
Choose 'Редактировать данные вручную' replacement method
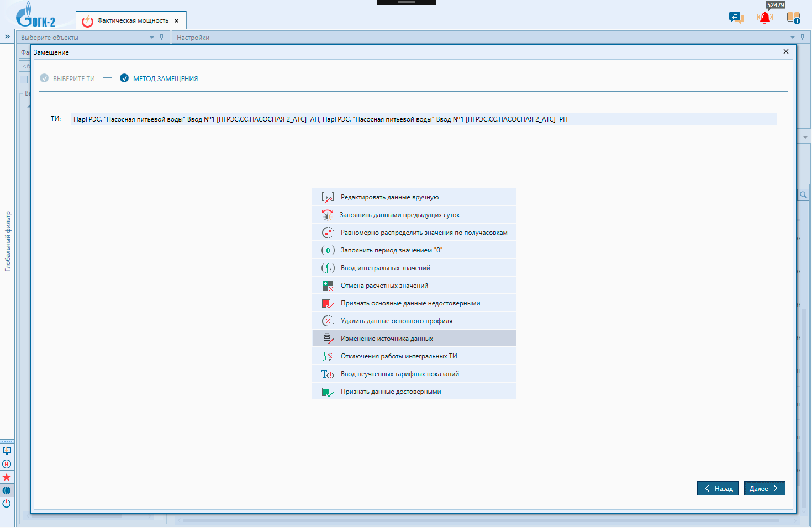pyautogui.click(x=414, y=197)
